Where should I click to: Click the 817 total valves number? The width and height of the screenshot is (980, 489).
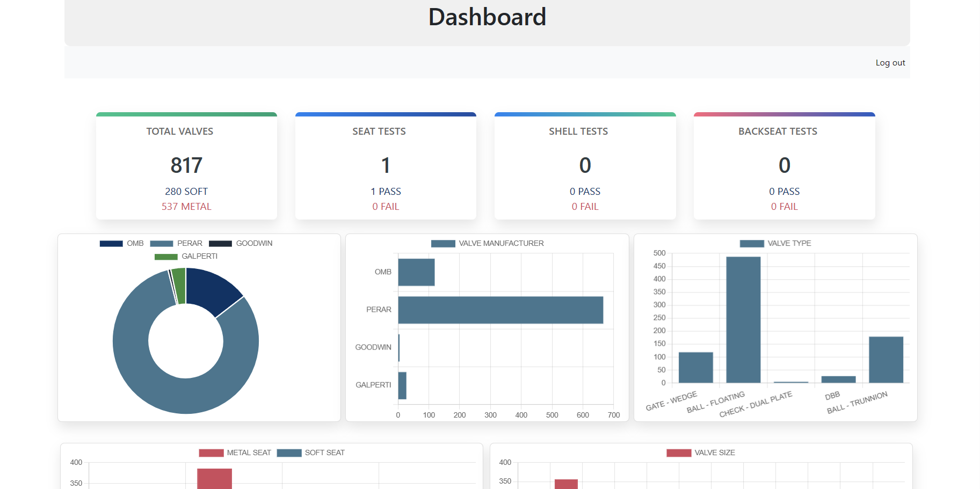186,165
